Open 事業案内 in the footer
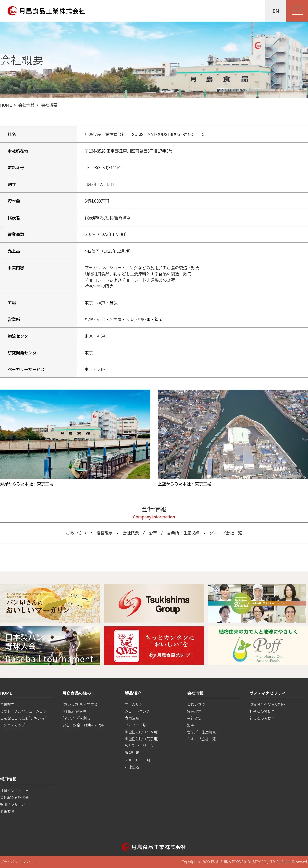Image resolution: width=308 pixels, height=868 pixels. (7, 704)
